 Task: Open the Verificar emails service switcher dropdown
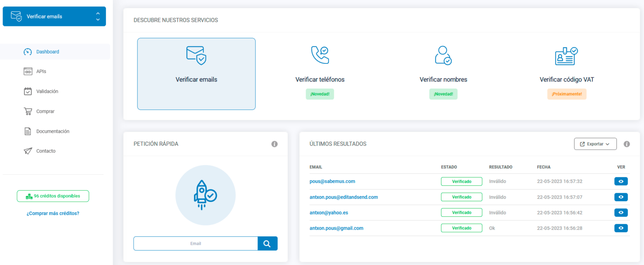click(x=54, y=16)
